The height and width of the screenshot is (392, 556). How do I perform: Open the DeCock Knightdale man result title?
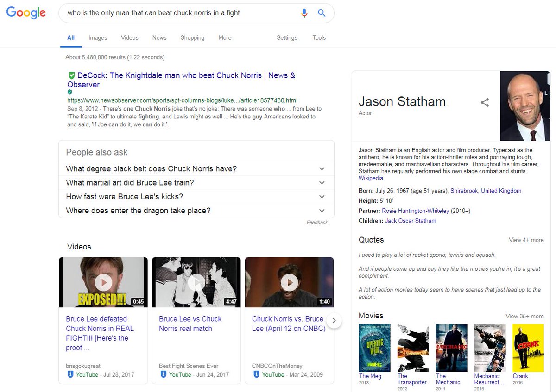coord(181,80)
